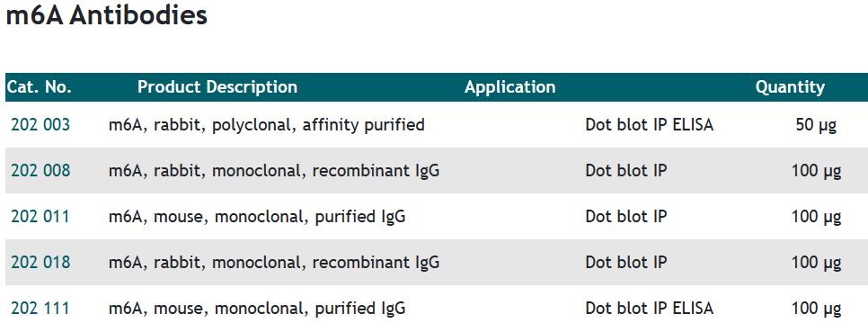The height and width of the screenshot is (332, 868).
Task: Select product description in the 202 018 row
Action: coord(274,262)
